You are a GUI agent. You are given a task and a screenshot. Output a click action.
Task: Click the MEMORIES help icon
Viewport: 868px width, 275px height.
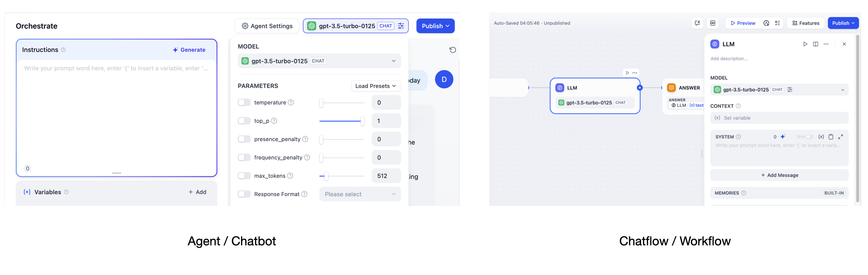pos(744,193)
